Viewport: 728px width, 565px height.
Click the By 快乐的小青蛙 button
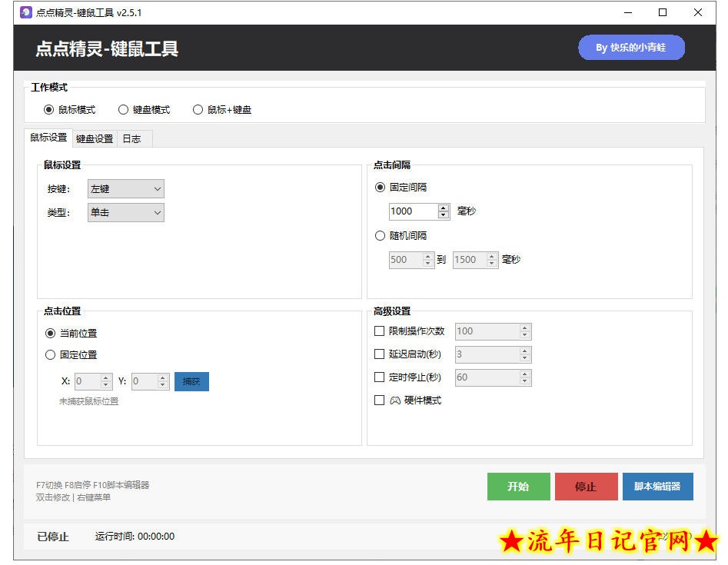point(631,48)
